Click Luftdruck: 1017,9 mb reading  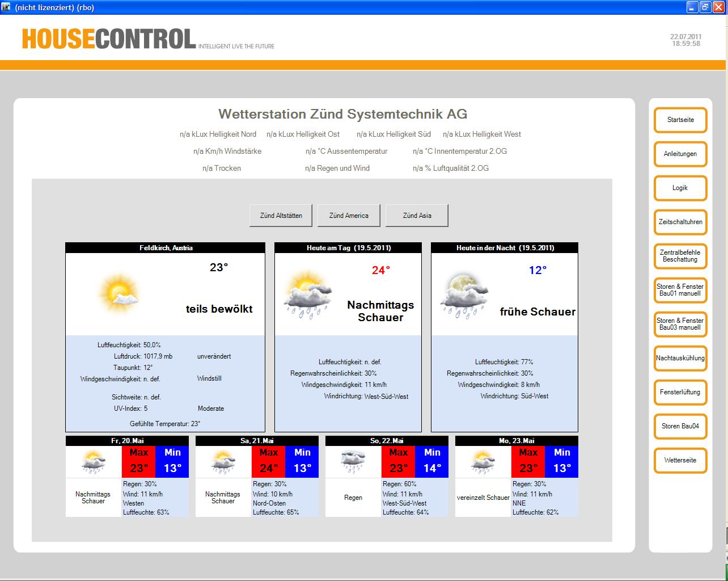pos(143,356)
